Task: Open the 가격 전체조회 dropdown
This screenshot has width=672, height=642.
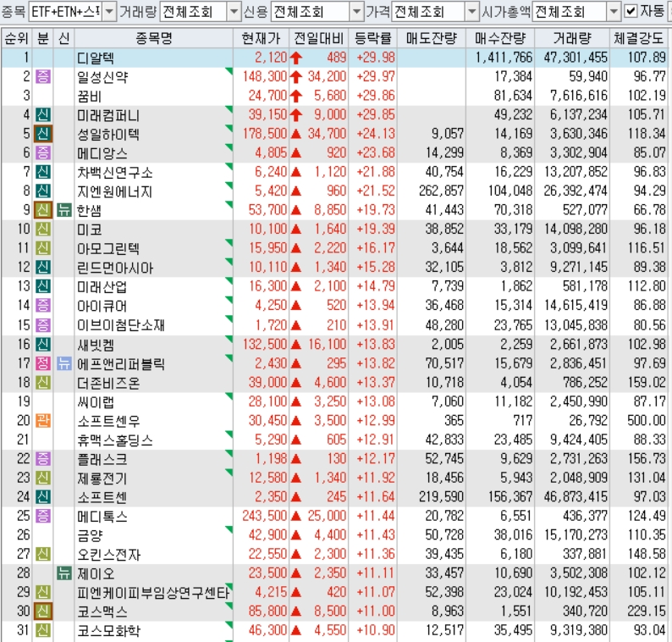Action: 472,12
